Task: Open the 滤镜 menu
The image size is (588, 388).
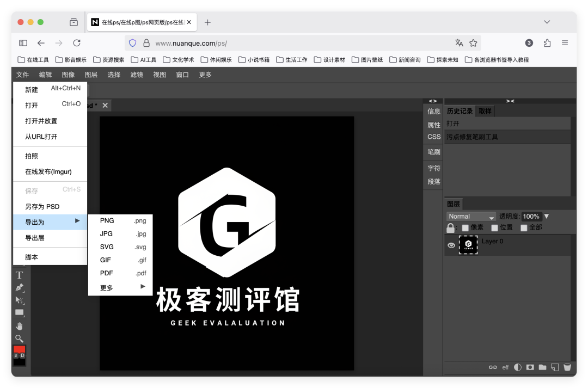Action: pos(137,75)
